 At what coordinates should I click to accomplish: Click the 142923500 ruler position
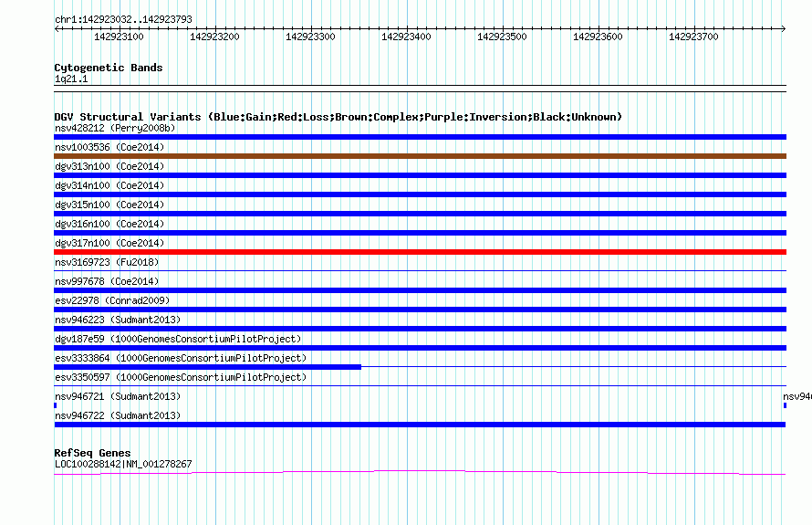(503, 37)
